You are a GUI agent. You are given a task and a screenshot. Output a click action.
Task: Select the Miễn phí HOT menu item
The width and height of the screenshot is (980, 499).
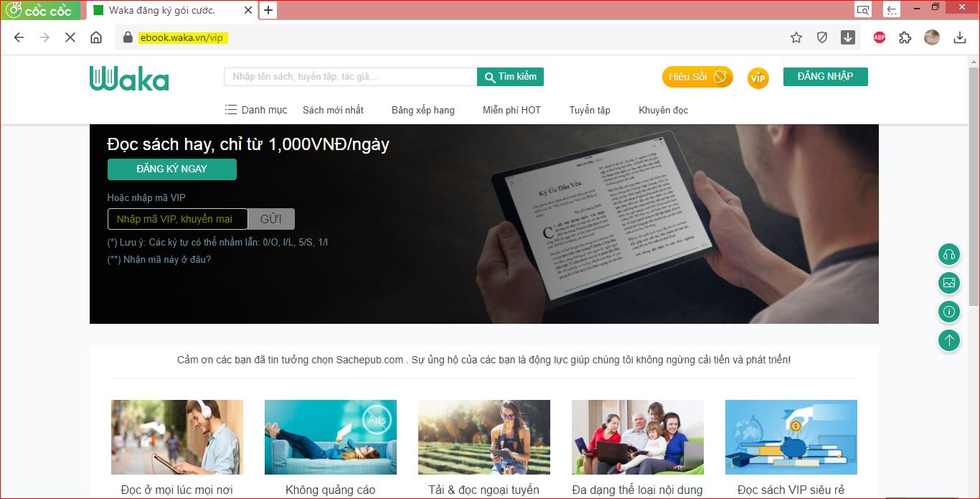(512, 110)
